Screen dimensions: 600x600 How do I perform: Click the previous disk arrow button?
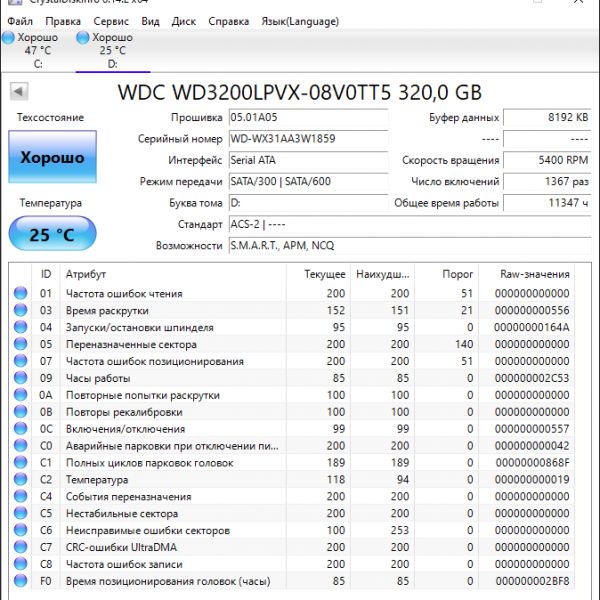coord(19,91)
